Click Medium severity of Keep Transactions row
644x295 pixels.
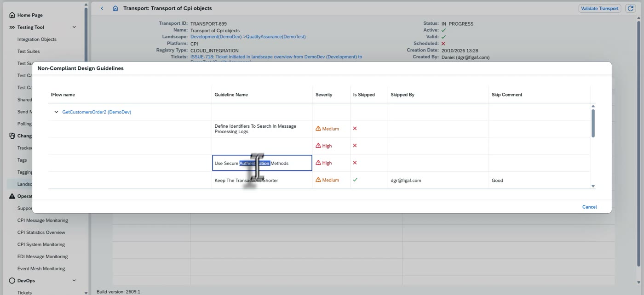(x=327, y=180)
